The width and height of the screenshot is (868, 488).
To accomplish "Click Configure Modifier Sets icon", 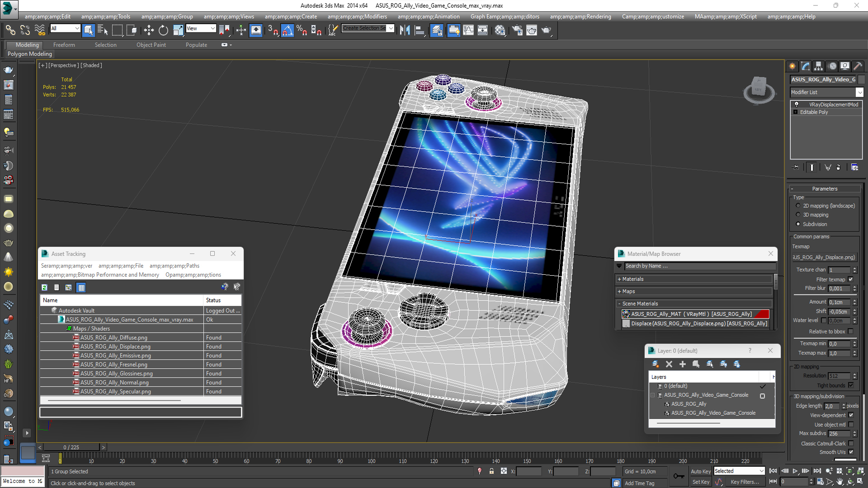I will tap(854, 167).
